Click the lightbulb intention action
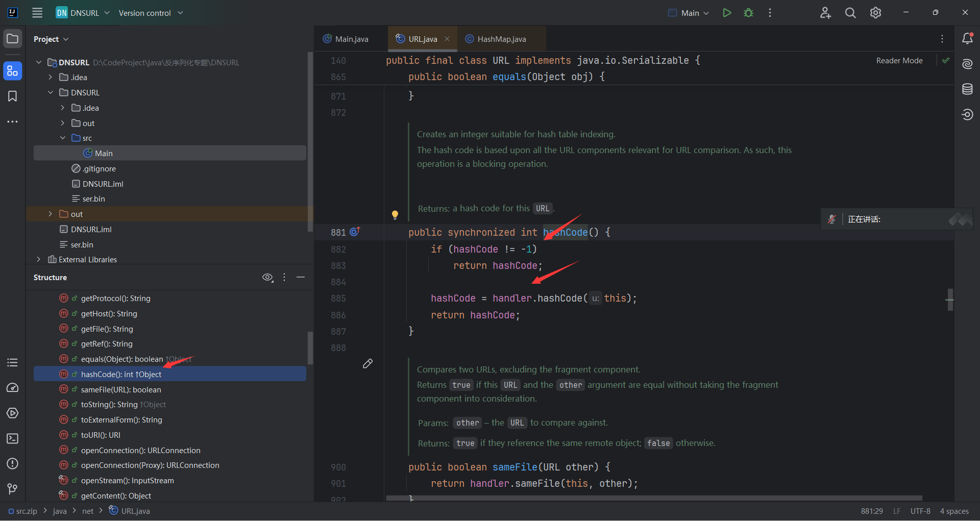The height and width of the screenshot is (521, 980). [395, 215]
